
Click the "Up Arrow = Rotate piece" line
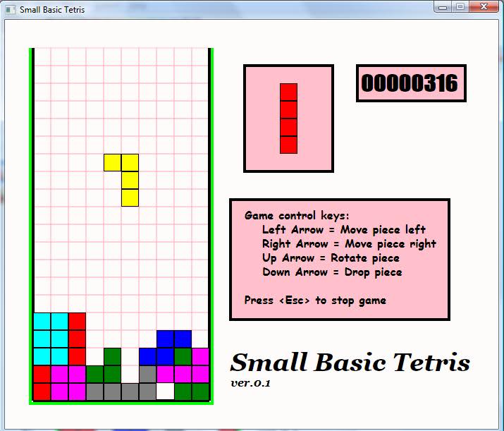331,258
